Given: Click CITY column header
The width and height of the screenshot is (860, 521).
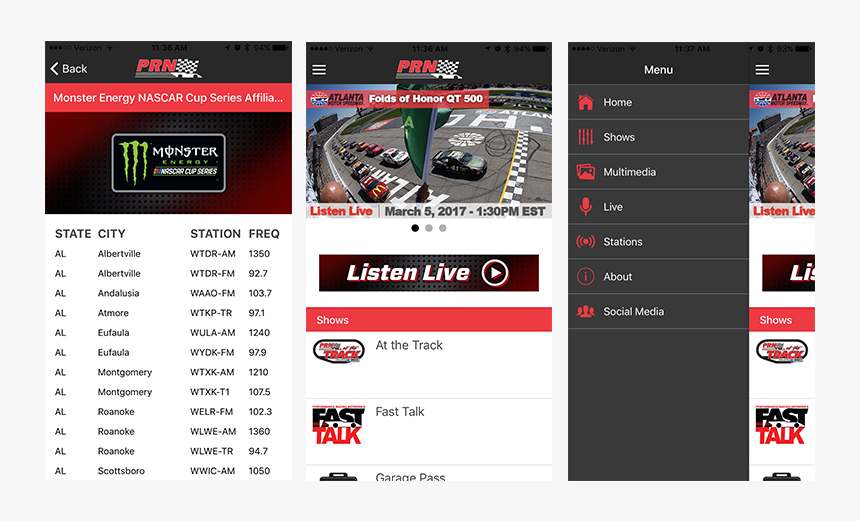Looking at the screenshot, I should 111,234.
